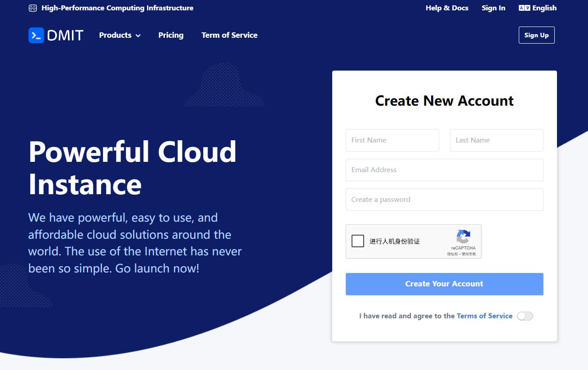Click the server icon beside High-Performance Computing
588x370 pixels.
tap(33, 8)
